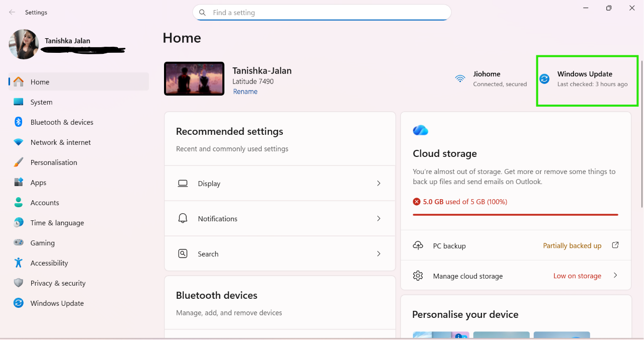Open System settings page
Viewport: 644px width, 340px height.
[79, 102]
